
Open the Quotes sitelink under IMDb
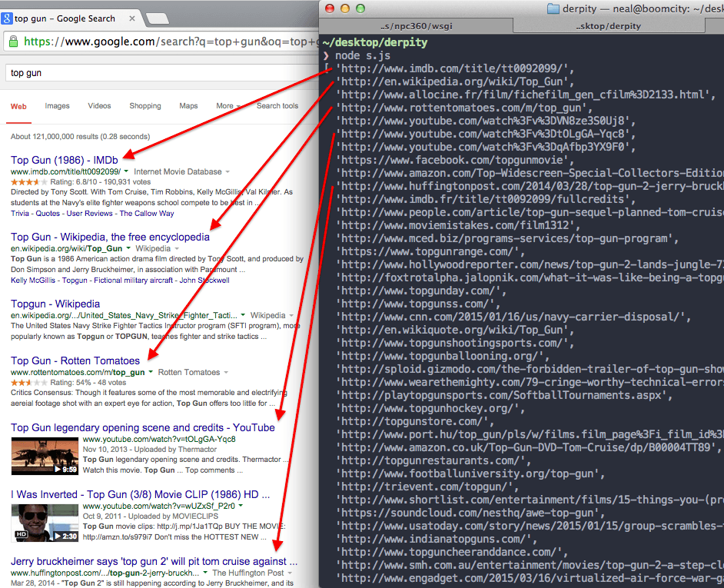click(x=48, y=214)
